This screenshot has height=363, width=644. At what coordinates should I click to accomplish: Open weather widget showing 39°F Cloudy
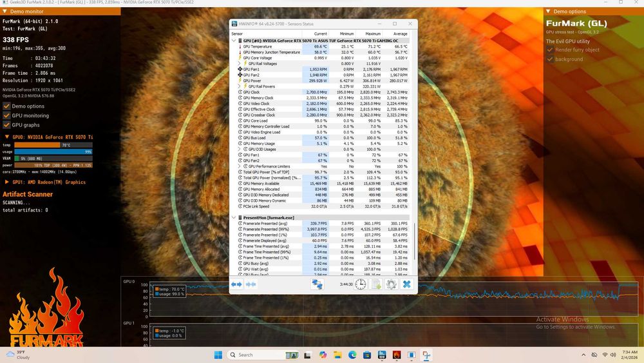[x=19, y=355]
